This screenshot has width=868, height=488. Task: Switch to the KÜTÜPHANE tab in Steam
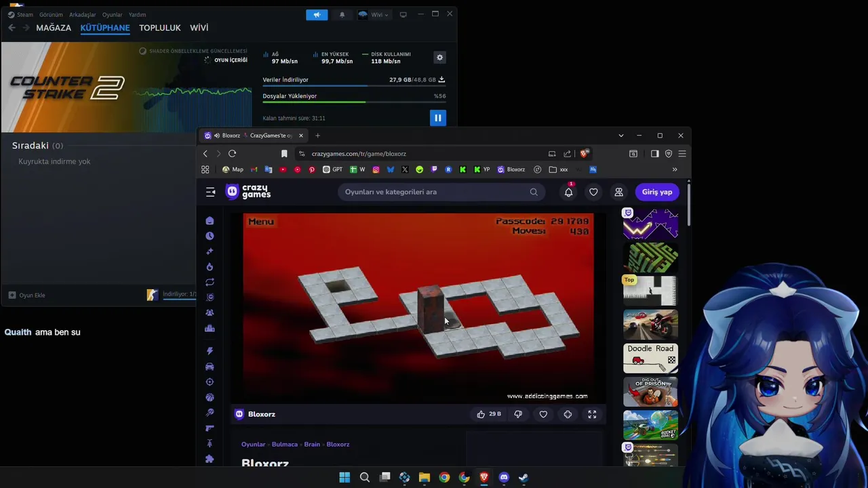coord(105,28)
